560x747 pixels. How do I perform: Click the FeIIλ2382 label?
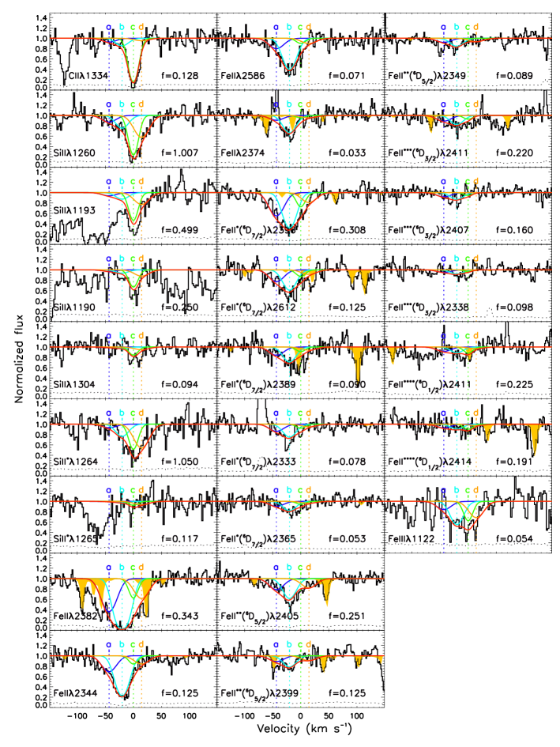76,616
